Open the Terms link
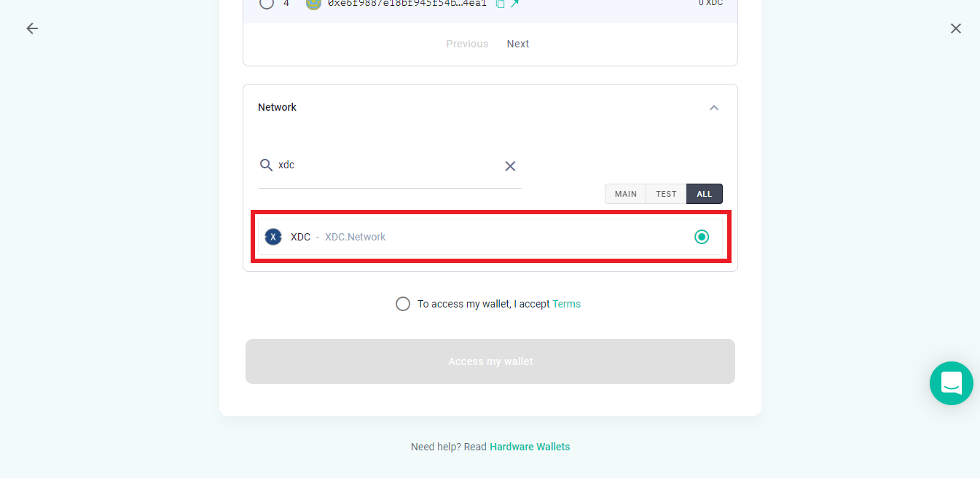 (x=566, y=304)
